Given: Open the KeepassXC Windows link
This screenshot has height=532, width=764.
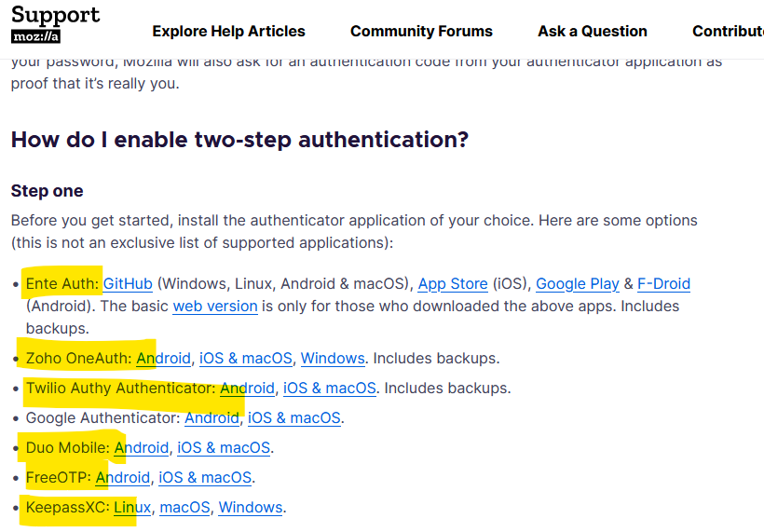Looking at the screenshot, I should pos(250,507).
